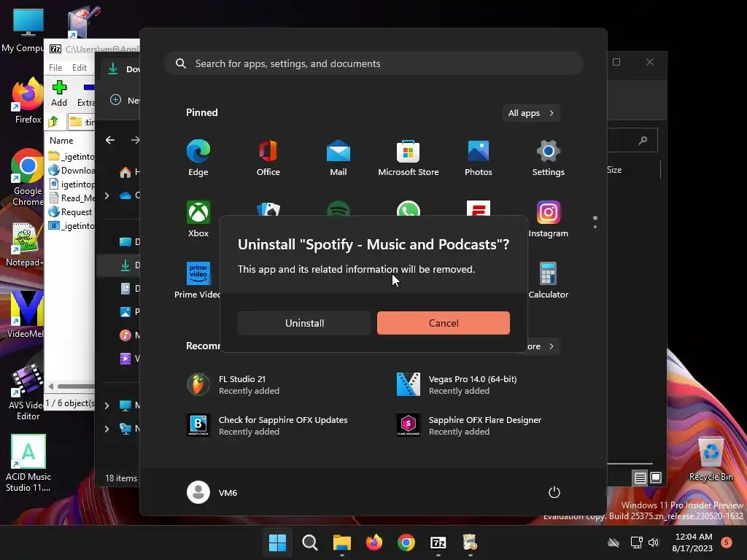Click the All apps button
This screenshot has height=560, width=747.
click(x=531, y=113)
